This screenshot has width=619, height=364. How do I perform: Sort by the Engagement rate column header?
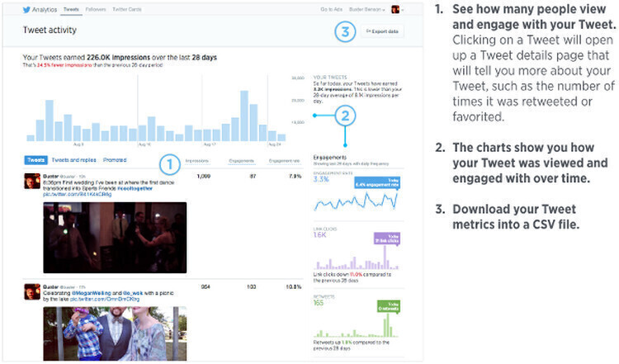pos(284,161)
